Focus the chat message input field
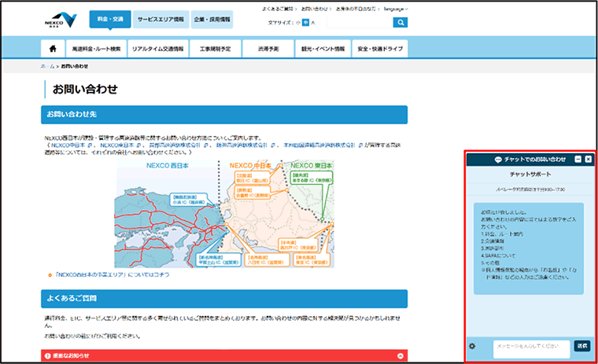 click(x=532, y=349)
